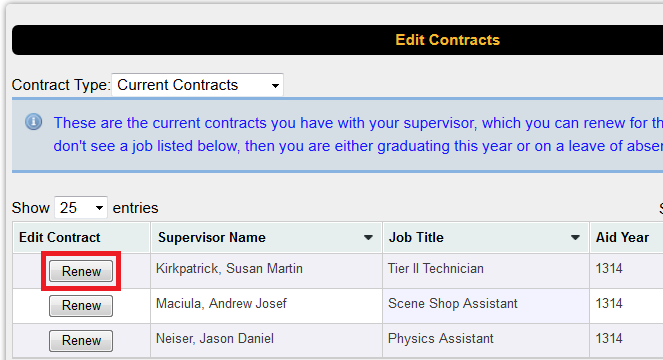Click the blue info icon in notice
This screenshot has height=360, width=663.
(x=33, y=122)
